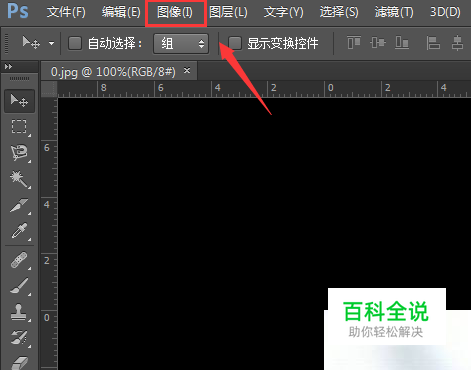Activate the Clone Stamp tool

click(x=19, y=312)
